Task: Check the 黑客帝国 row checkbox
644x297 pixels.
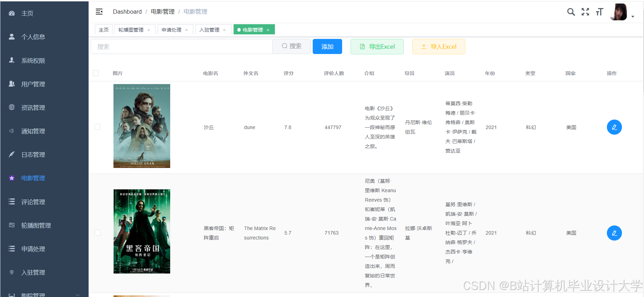Action: click(x=97, y=232)
